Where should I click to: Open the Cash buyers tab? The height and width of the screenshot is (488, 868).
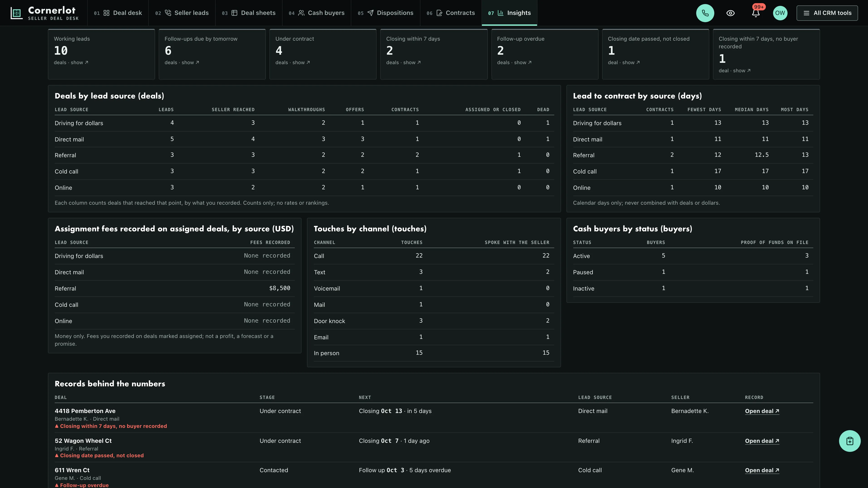[x=317, y=13]
